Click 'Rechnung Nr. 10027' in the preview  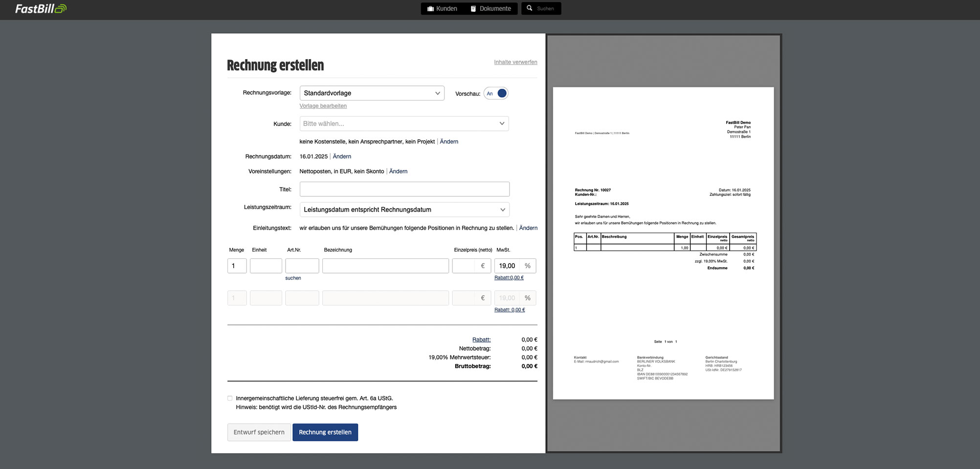coord(593,190)
